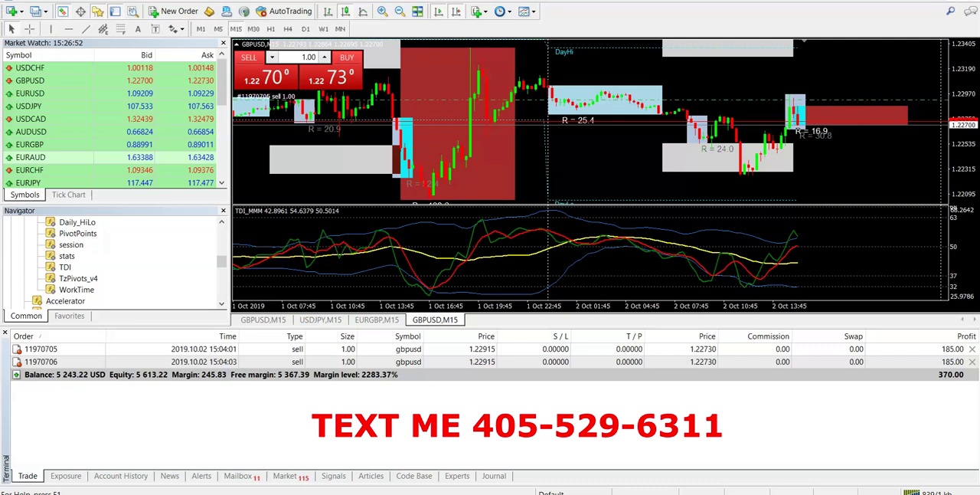Click the Indicators list icon
This screenshot has width=980, height=495.
(x=476, y=11)
